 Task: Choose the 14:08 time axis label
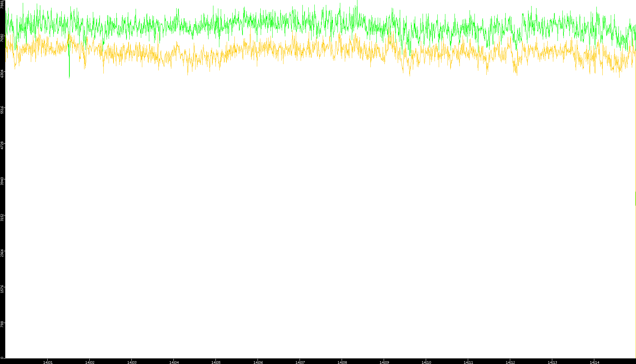click(x=342, y=362)
